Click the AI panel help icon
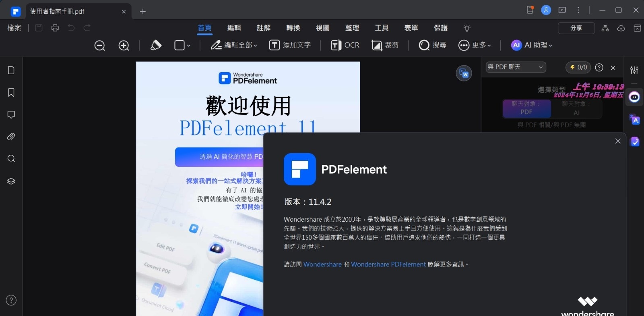 (x=599, y=68)
